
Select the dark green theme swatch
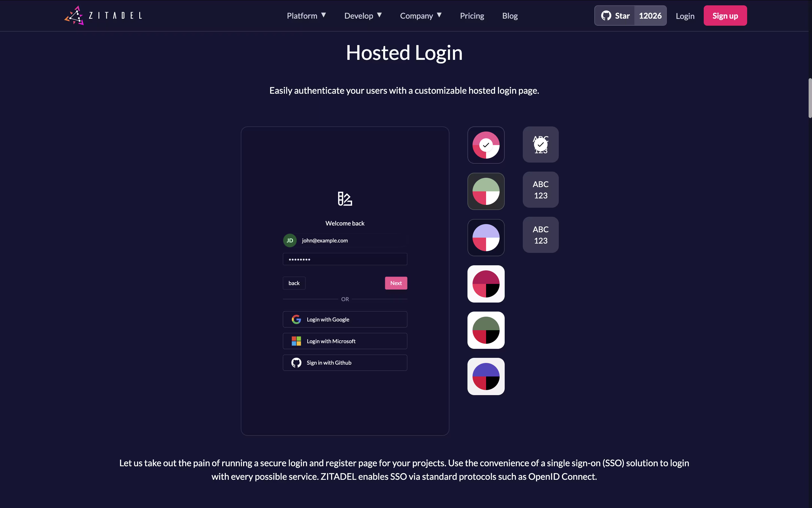point(486,192)
